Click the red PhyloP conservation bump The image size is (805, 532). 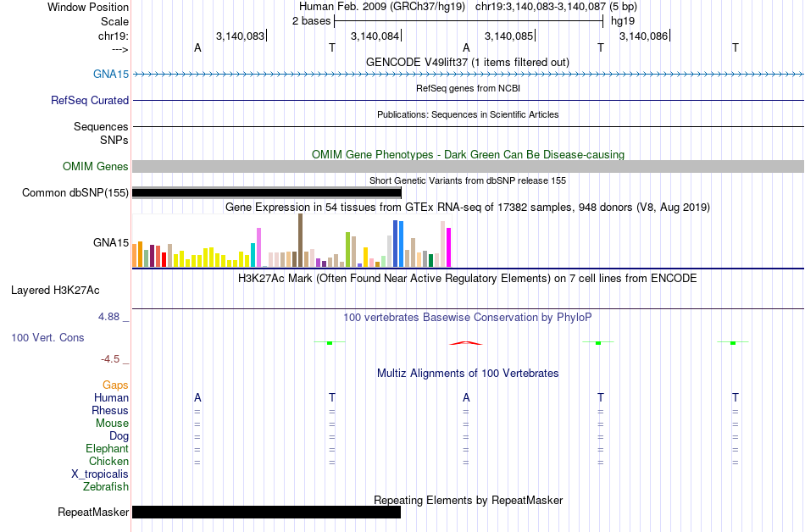coord(466,343)
